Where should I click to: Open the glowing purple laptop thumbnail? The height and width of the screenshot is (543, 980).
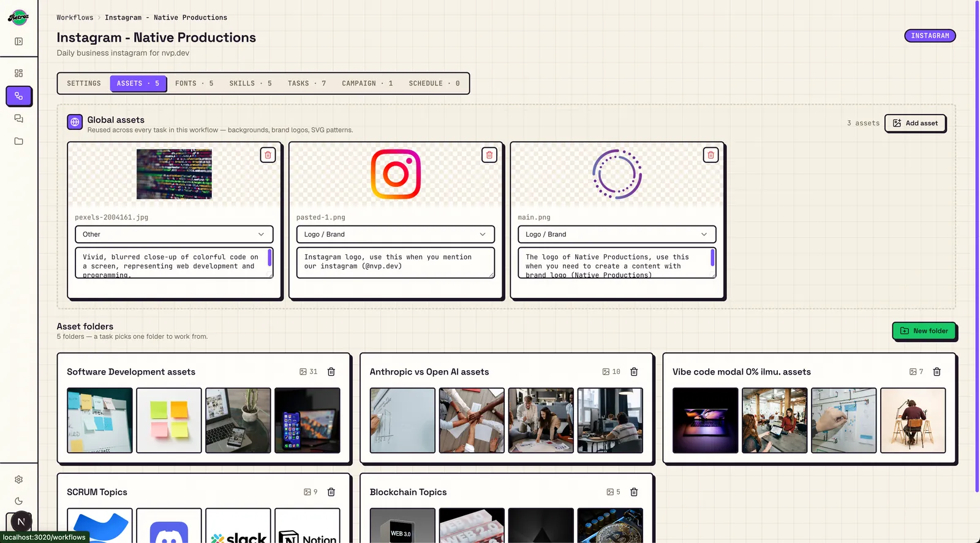(x=705, y=420)
